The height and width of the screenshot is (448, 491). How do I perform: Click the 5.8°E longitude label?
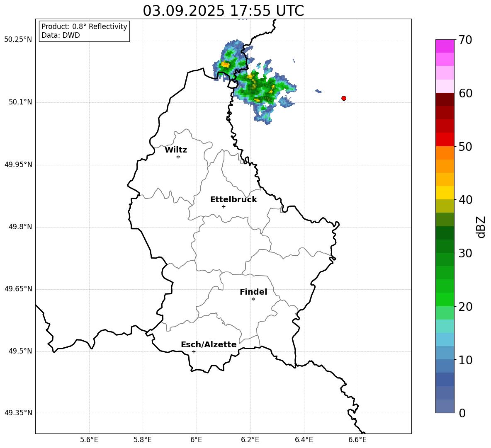click(143, 440)
